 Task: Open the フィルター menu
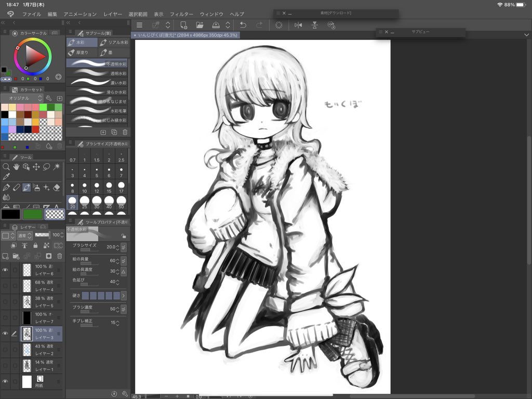coord(181,14)
